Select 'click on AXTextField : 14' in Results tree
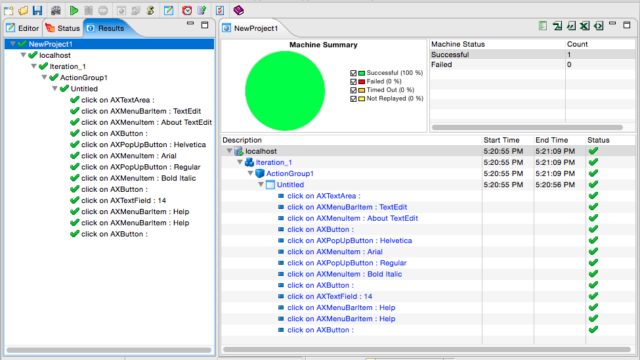Image resolution: width=640 pixels, height=360 pixels. point(123,200)
